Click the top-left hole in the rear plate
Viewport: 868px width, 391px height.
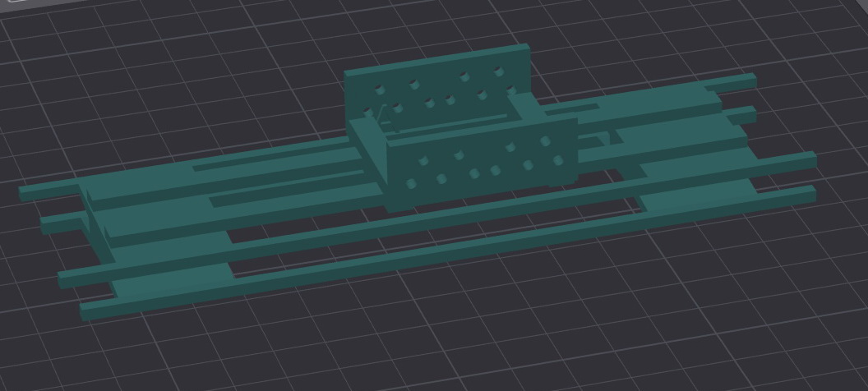[379, 91]
